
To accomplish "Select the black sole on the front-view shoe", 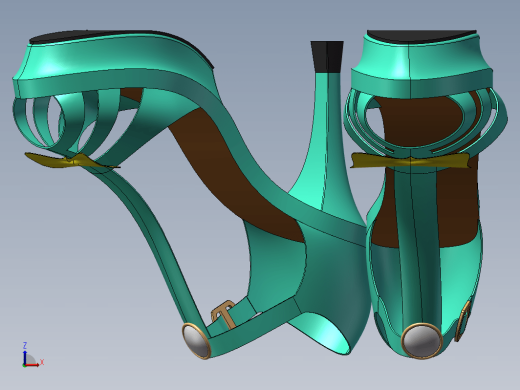I will pyautogui.click(x=422, y=36).
